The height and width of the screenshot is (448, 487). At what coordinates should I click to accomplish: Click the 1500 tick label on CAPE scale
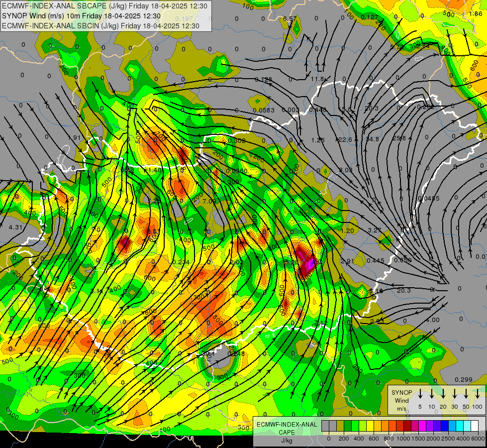click(419, 439)
